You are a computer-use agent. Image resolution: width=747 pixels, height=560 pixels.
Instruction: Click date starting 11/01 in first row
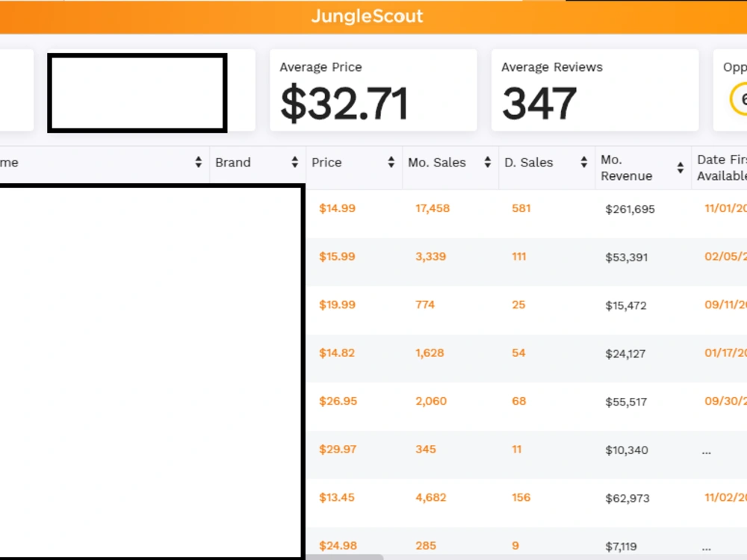point(725,208)
